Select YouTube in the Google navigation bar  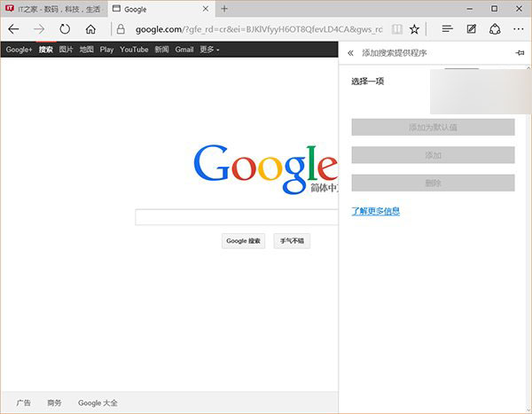click(134, 50)
